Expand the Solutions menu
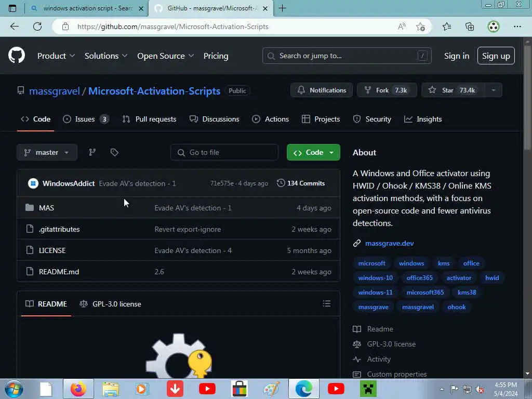This screenshot has width=532, height=399. 106,56
